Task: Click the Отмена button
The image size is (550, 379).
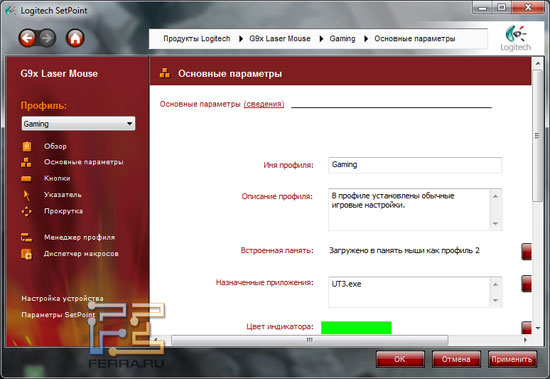Action: coord(456,359)
